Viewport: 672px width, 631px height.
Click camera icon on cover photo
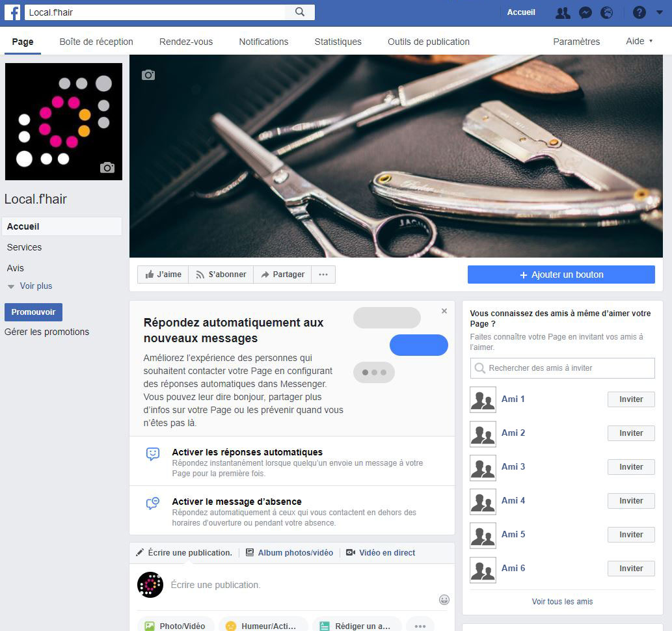(148, 75)
